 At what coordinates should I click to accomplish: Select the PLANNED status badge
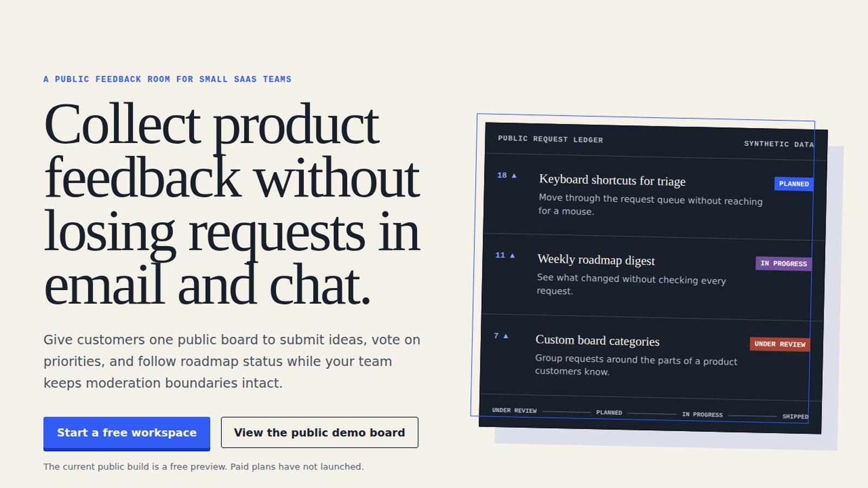pos(794,184)
